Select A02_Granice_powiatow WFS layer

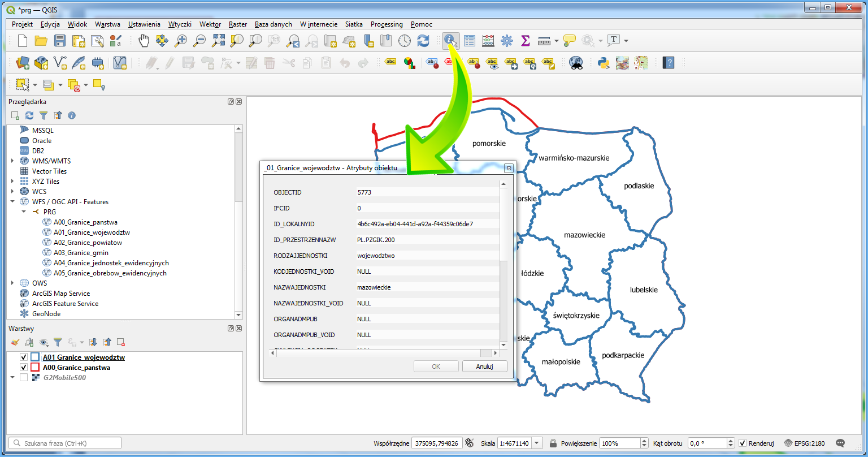click(88, 243)
